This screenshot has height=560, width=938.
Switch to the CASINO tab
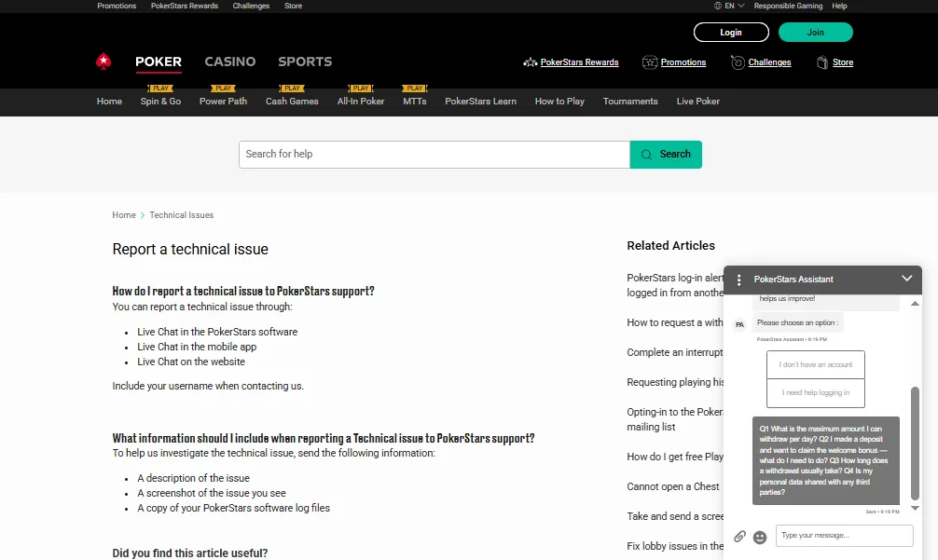[x=229, y=61]
